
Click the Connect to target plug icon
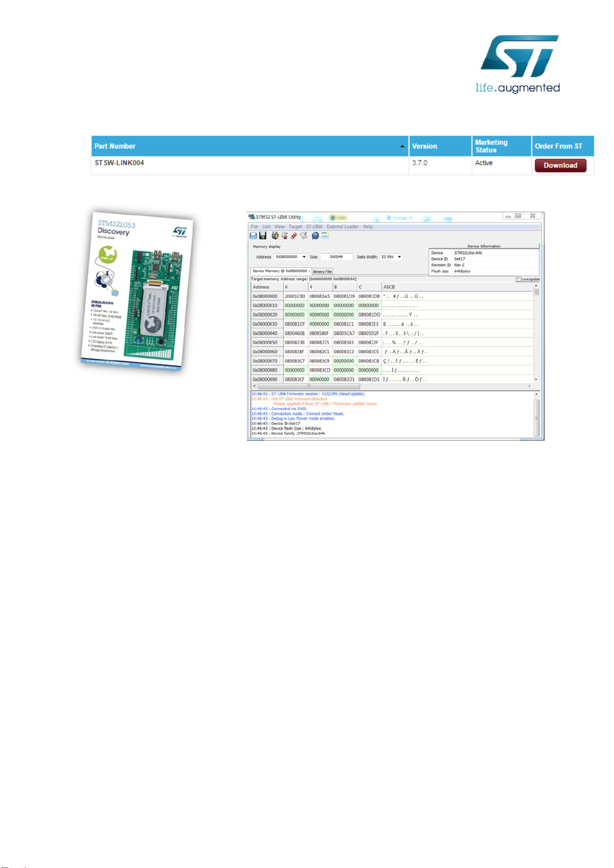pyautogui.click(x=275, y=235)
